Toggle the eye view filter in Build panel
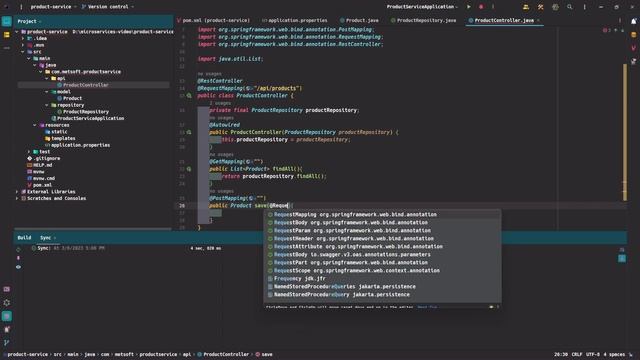 (x=18, y=267)
